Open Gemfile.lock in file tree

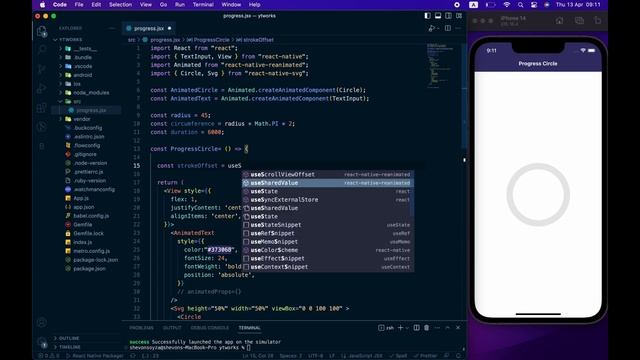click(89, 233)
